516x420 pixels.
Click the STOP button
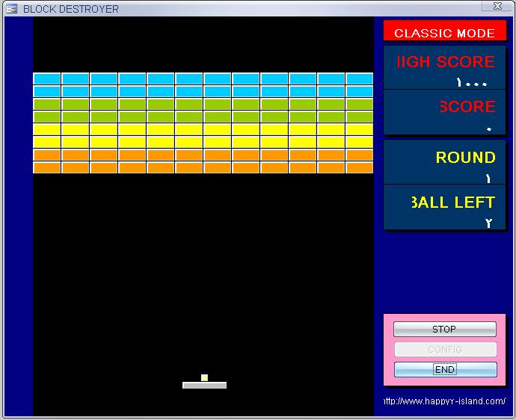point(445,330)
